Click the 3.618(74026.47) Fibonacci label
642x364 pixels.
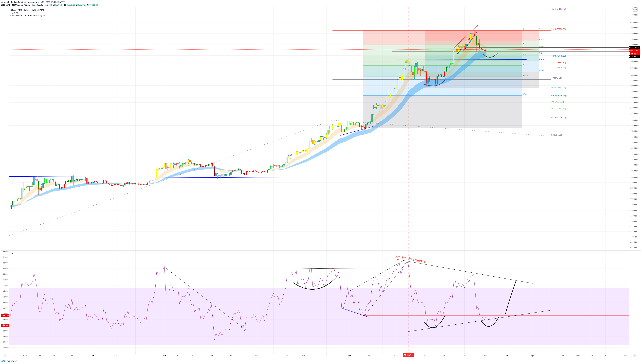point(558,9)
